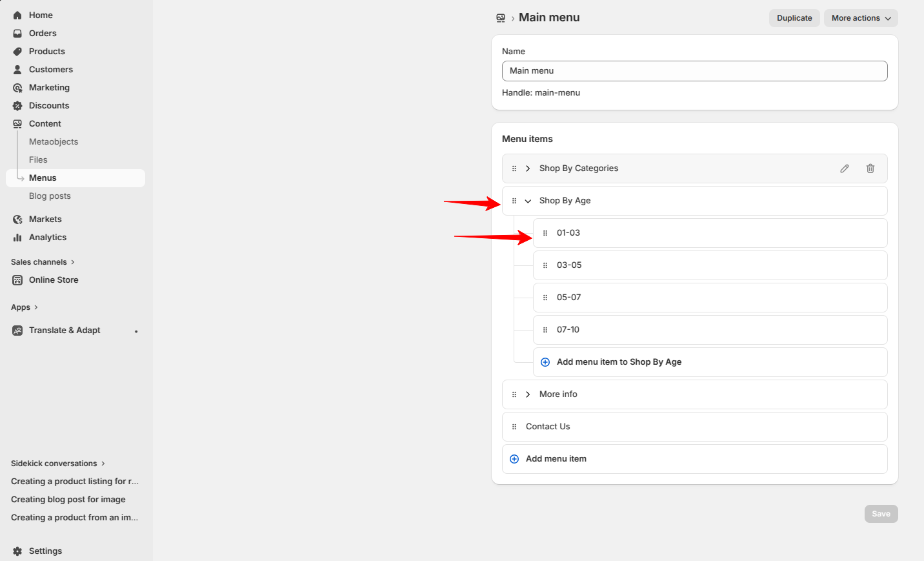
Task: Select the 07-10 menu item
Action: tap(710, 330)
